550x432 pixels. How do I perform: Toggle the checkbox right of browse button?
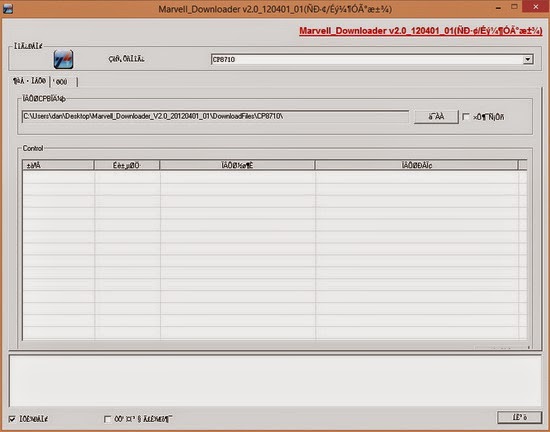(x=466, y=117)
